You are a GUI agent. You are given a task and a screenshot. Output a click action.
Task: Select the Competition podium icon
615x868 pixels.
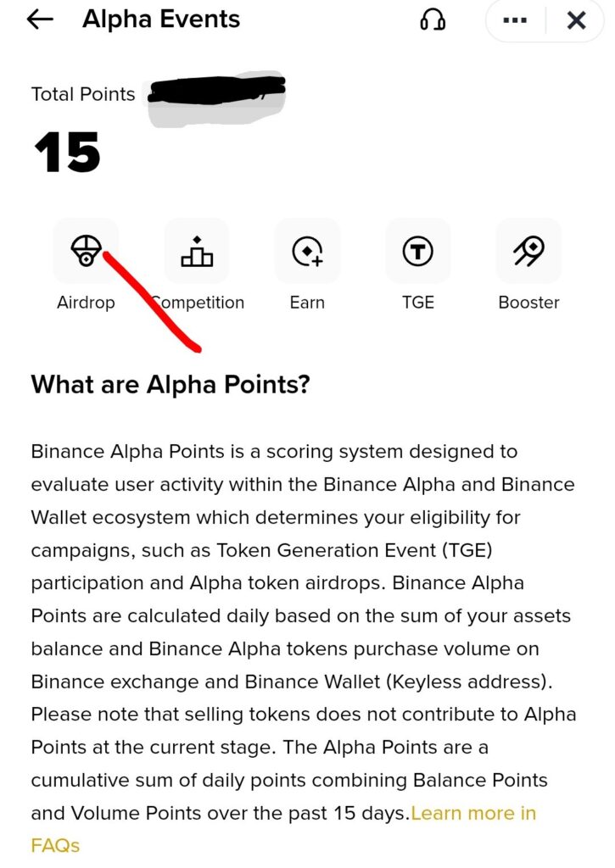197,250
